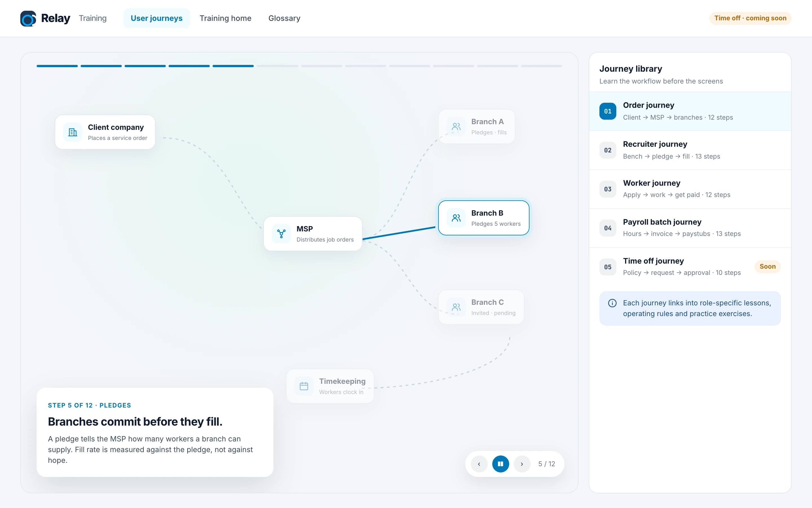The image size is (812, 508).
Task: Open the Glossary tab
Action: point(284,18)
